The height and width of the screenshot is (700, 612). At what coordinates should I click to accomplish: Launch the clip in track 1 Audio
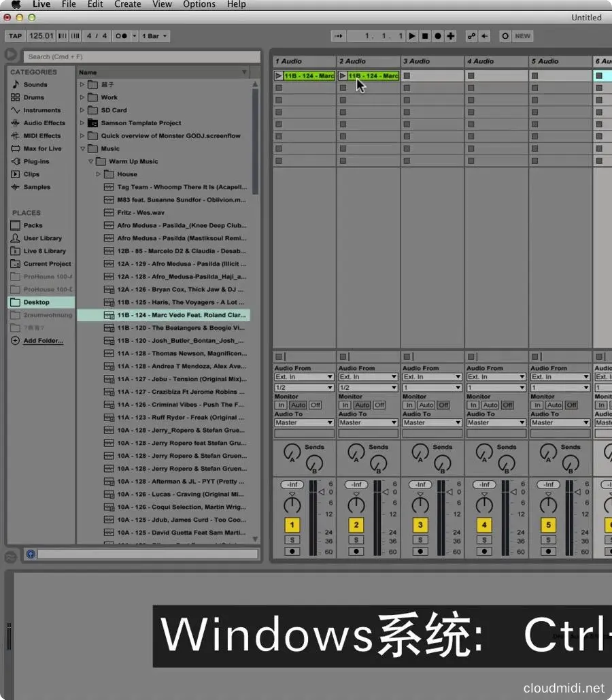pyautogui.click(x=279, y=76)
